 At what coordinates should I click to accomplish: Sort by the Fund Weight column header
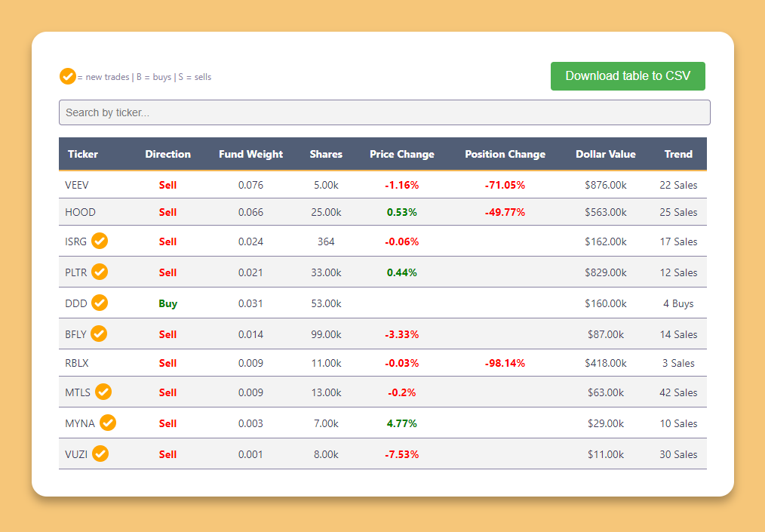click(x=250, y=154)
